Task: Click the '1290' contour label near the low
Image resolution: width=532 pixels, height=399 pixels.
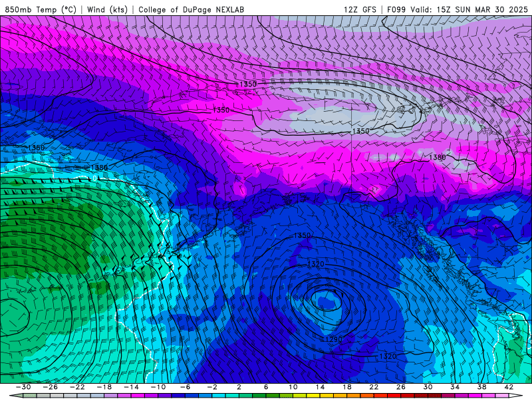Action: click(x=334, y=339)
